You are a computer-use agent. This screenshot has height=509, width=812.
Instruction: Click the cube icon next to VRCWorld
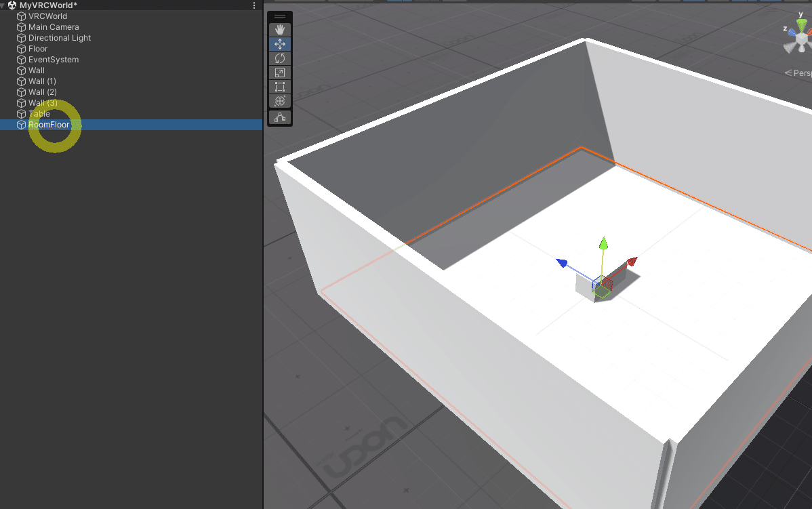pos(21,16)
